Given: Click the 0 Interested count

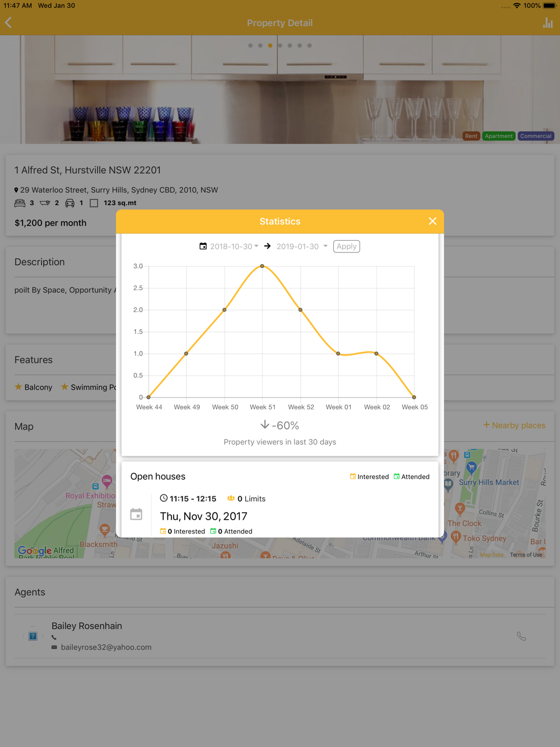Looking at the screenshot, I should [183, 531].
